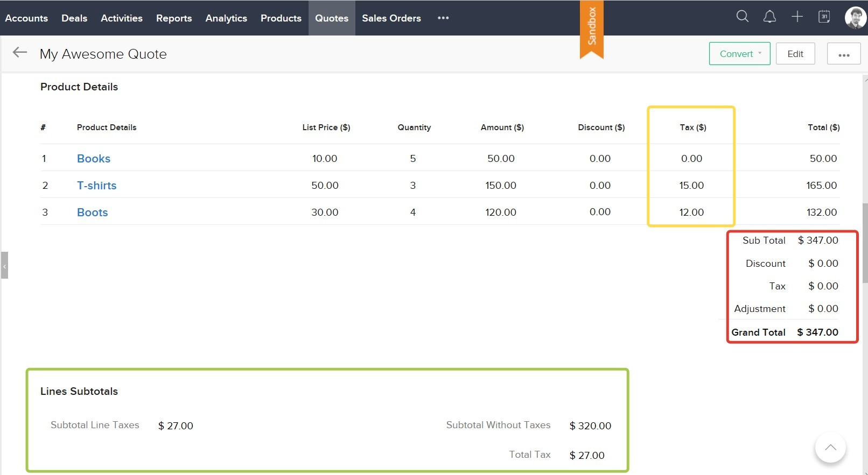Viewport: 868px width, 475px height.
Task: Go back using the left arrow
Action: click(20, 52)
